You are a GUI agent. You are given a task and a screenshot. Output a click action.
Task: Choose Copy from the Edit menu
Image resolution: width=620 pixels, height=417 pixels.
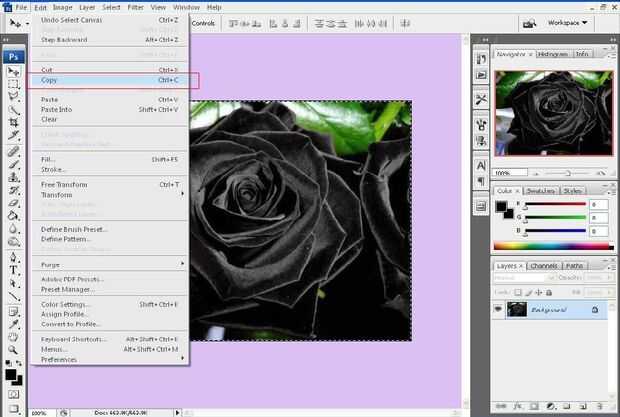click(x=110, y=80)
